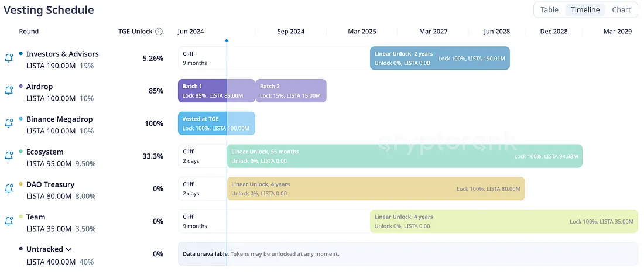
Task: Enable DAO Treasury alert bell
Action: [x=9, y=189]
